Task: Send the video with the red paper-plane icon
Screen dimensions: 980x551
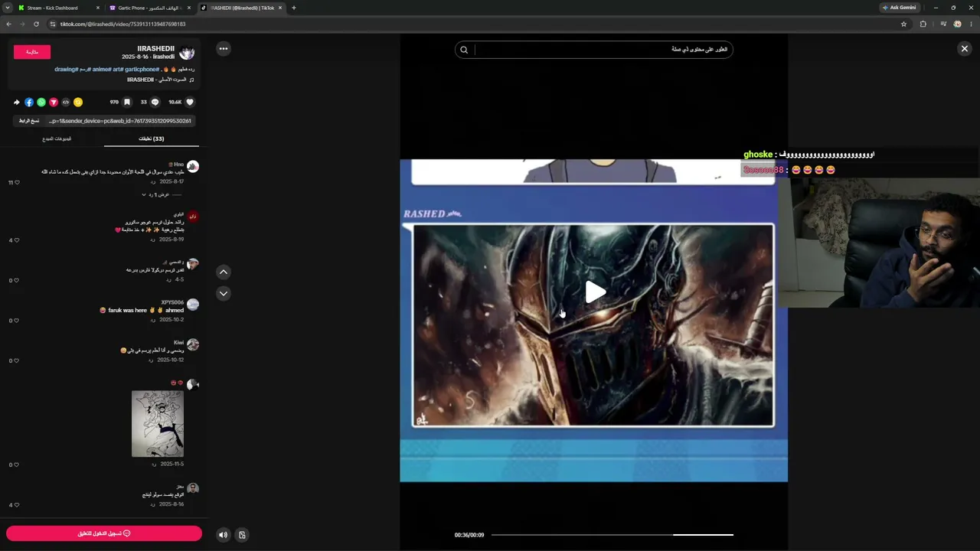Action: point(54,102)
